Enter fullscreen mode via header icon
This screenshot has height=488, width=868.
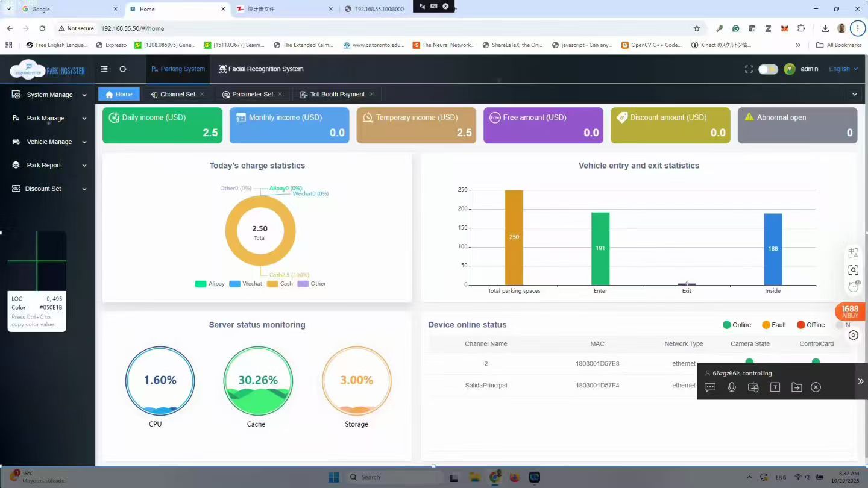click(x=749, y=69)
